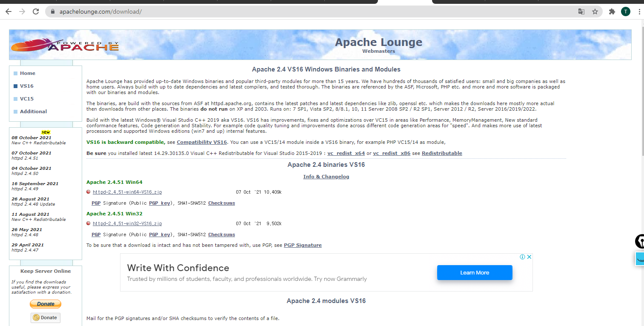This screenshot has height=326, width=644.
Task: Open Chrome three-dot menu
Action: click(x=639, y=11)
